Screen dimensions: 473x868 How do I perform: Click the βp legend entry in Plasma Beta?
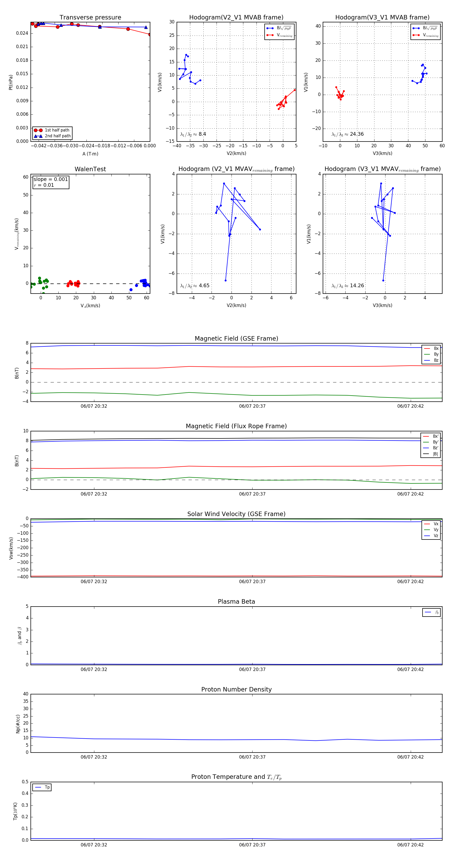coord(431,612)
